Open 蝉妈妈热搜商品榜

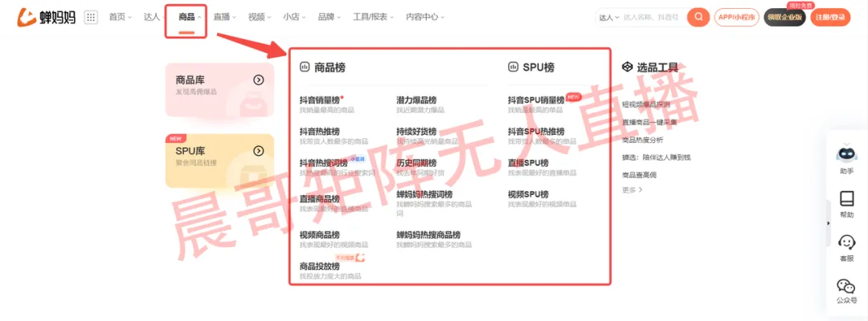(428, 234)
